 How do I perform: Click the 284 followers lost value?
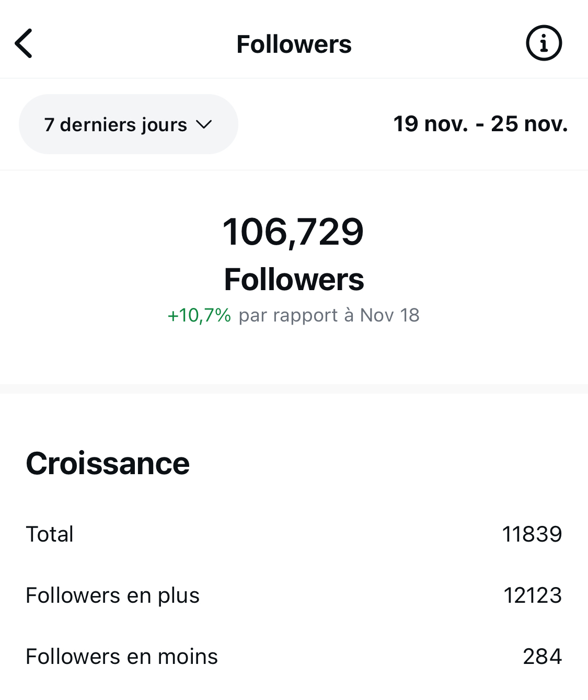pos(542,657)
